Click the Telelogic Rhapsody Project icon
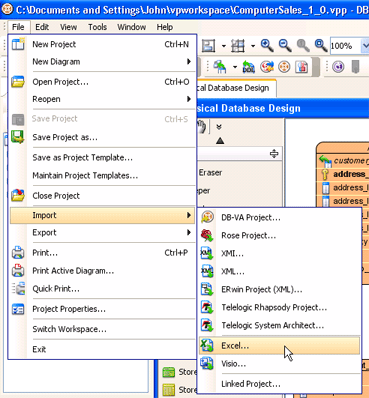Viewport: 369px width, 398px height. (207, 307)
